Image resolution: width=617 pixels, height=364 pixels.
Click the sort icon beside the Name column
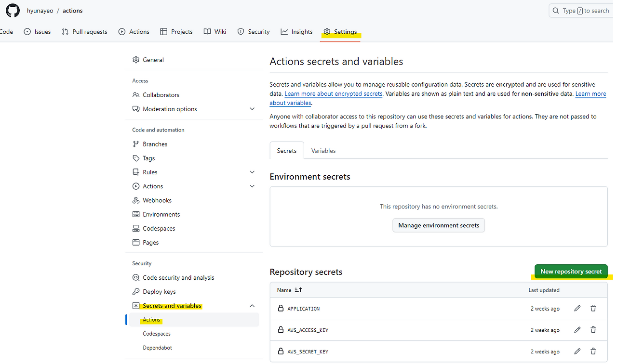pyautogui.click(x=298, y=290)
